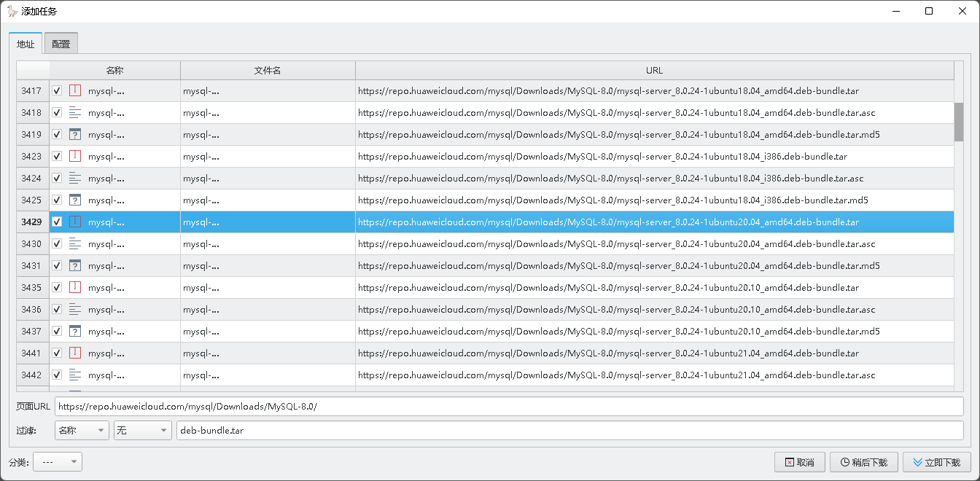Click the 立即下载 download now button
Image resolution: width=980 pixels, height=481 pixels.
936,462
